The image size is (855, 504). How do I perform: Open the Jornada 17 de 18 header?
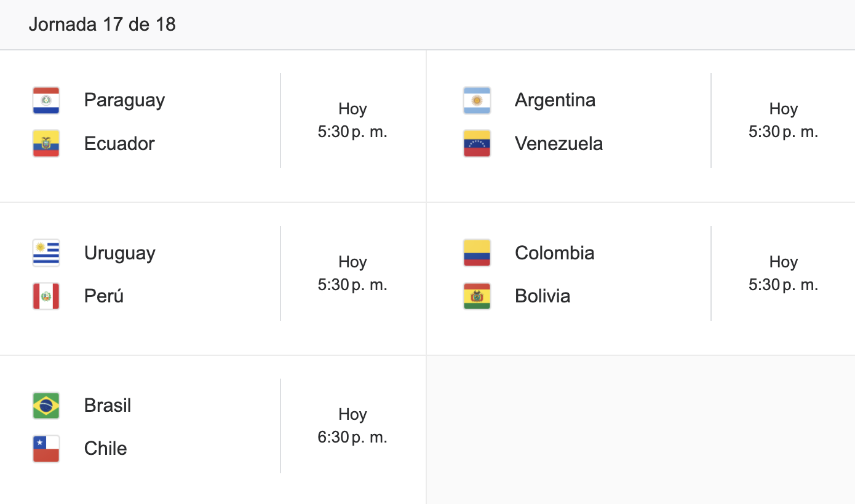[102, 25]
